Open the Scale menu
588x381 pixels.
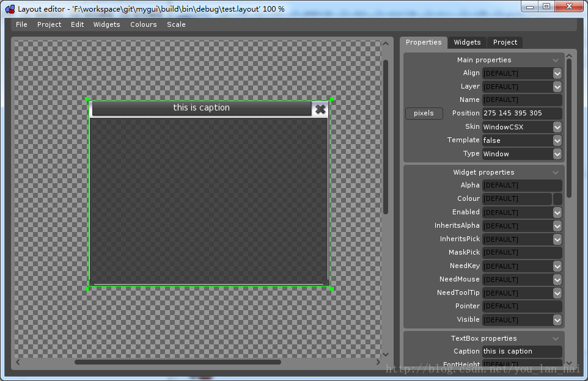tap(176, 24)
